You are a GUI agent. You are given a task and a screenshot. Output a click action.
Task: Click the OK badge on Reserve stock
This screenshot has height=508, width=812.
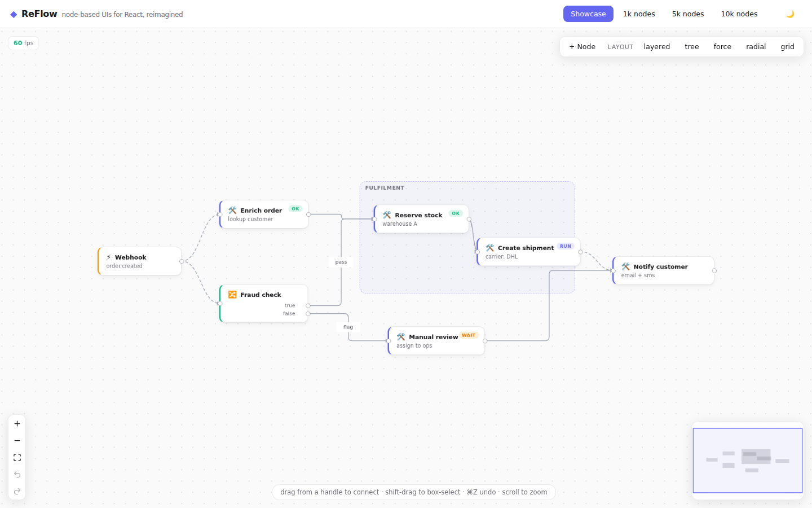pyautogui.click(x=456, y=213)
